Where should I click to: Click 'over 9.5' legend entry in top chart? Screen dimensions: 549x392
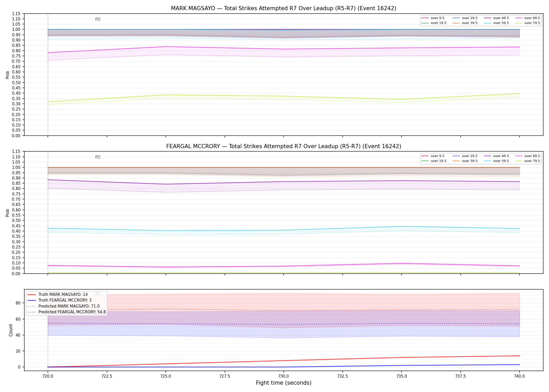point(433,18)
